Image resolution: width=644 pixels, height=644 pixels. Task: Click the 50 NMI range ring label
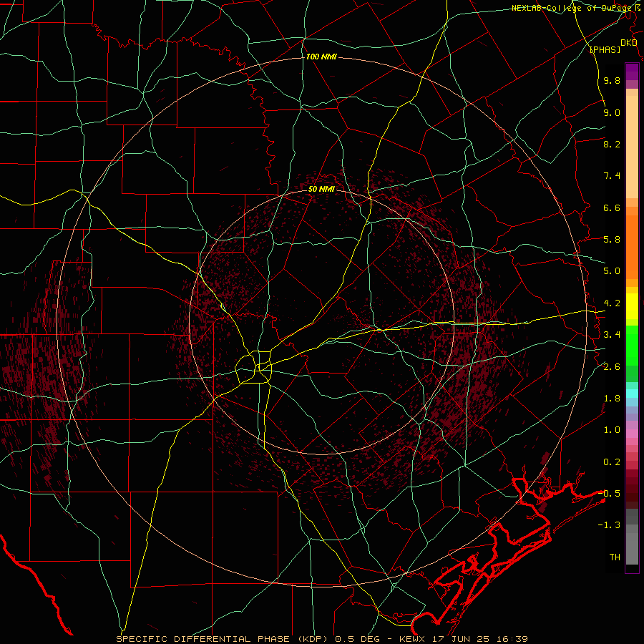point(321,189)
